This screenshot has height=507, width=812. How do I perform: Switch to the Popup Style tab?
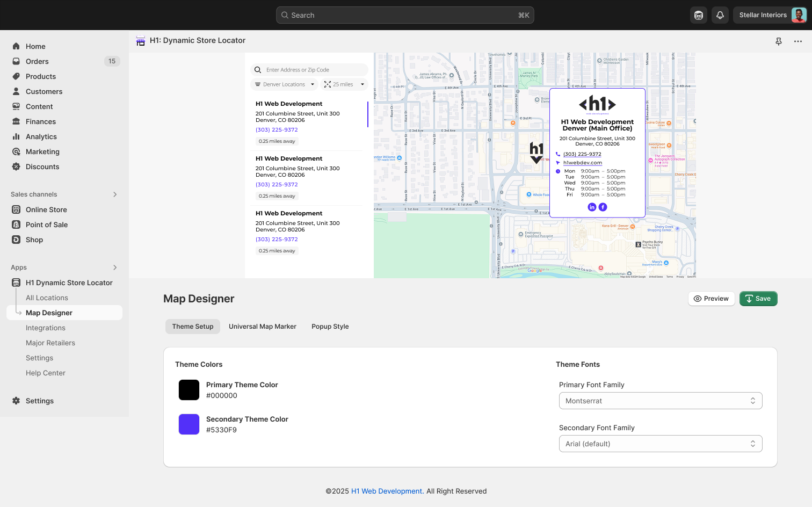pyautogui.click(x=330, y=327)
